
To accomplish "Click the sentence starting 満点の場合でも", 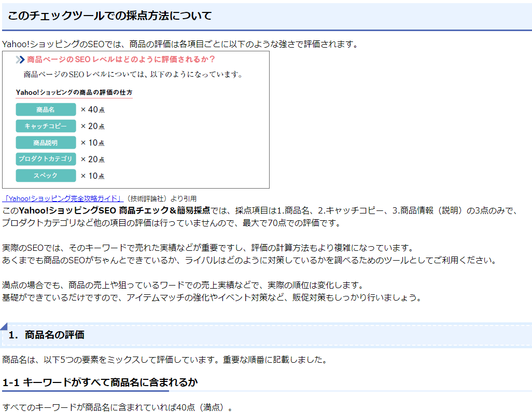I will [184, 285].
